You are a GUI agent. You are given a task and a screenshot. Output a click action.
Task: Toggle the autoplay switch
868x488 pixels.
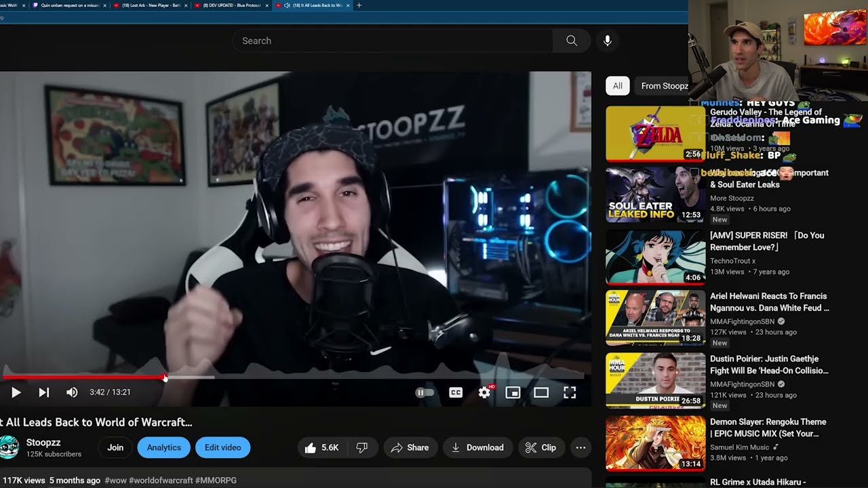[x=425, y=392]
